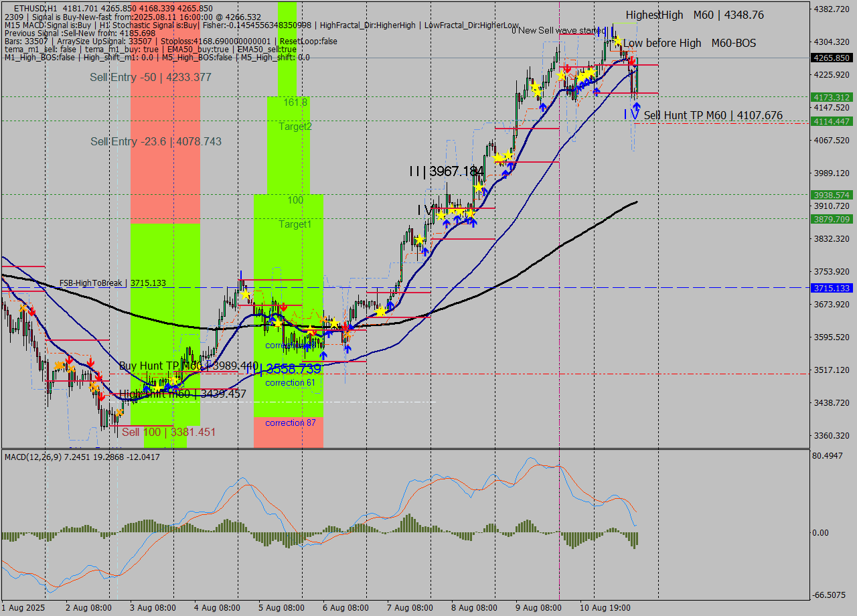Click the "Sell Hunt TP M60 | 4107.676" label
This screenshot has width=857, height=616.
click(x=713, y=115)
